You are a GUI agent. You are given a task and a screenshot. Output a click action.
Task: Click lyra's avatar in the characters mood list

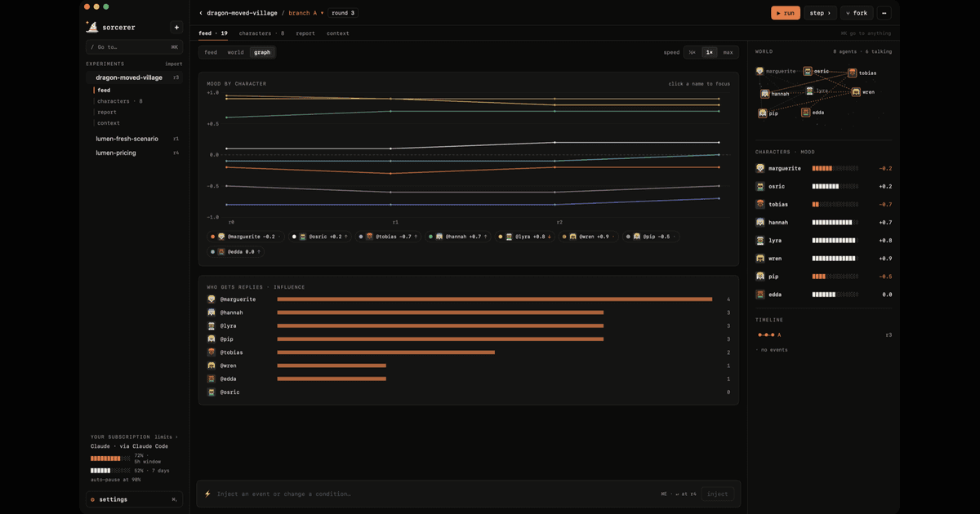(x=760, y=241)
